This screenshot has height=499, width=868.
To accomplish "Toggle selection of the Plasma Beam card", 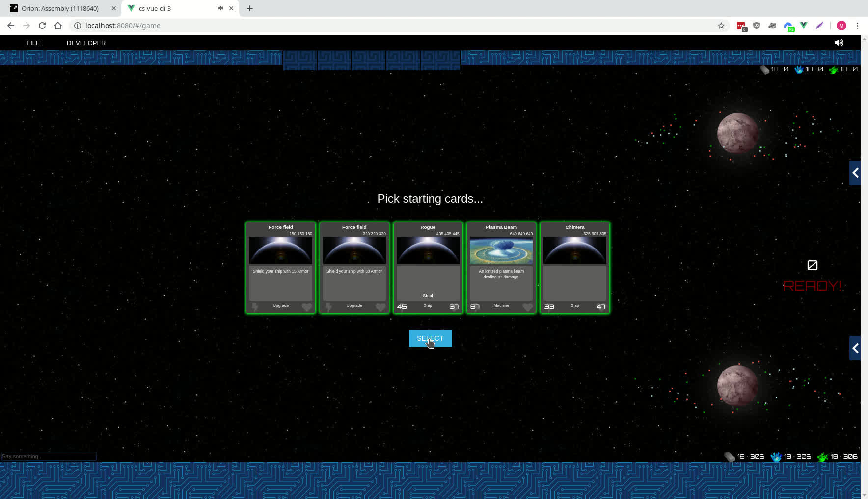I will pyautogui.click(x=501, y=268).
